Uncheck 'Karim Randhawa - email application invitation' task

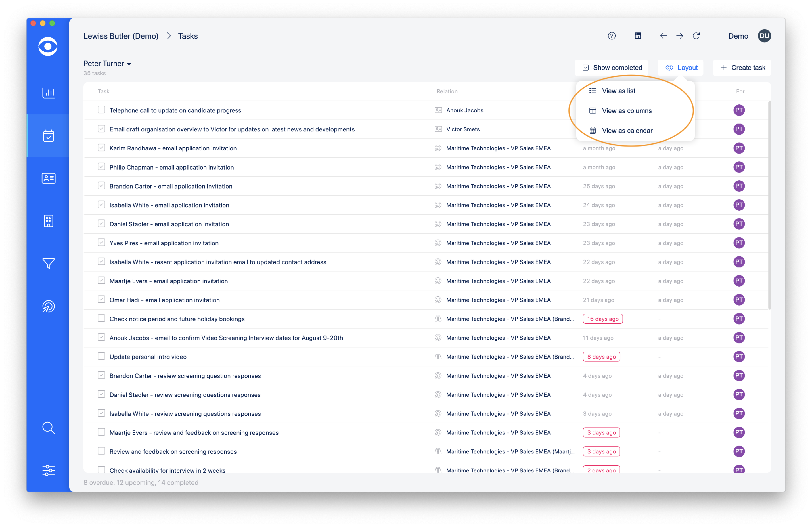click(101, 148)
